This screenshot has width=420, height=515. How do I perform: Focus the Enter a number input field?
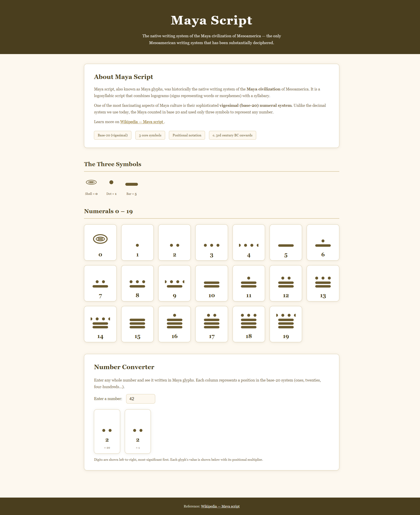[140, 399]
